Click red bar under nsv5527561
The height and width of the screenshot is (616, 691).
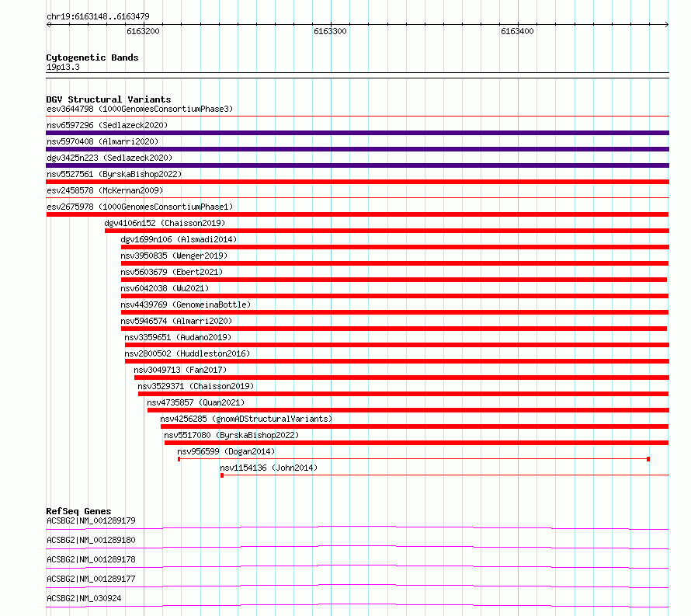point(357,182)
